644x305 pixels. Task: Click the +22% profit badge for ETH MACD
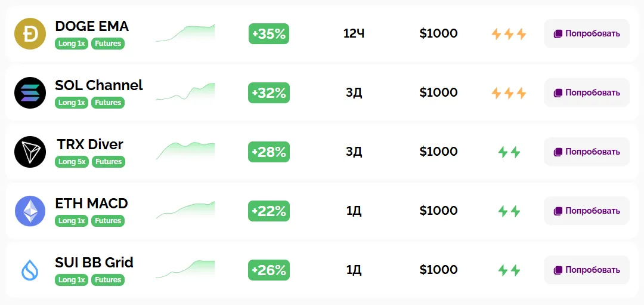269,211
